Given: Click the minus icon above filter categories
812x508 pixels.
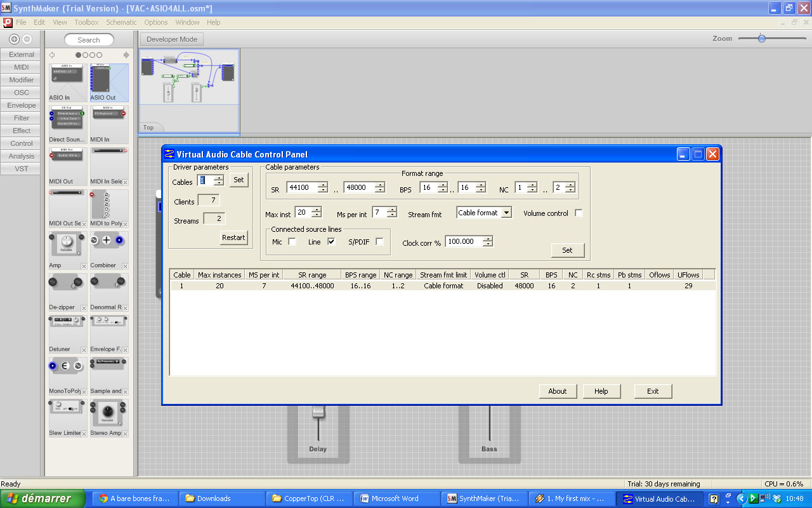Looking at the screenshot, I should point(27,39).
